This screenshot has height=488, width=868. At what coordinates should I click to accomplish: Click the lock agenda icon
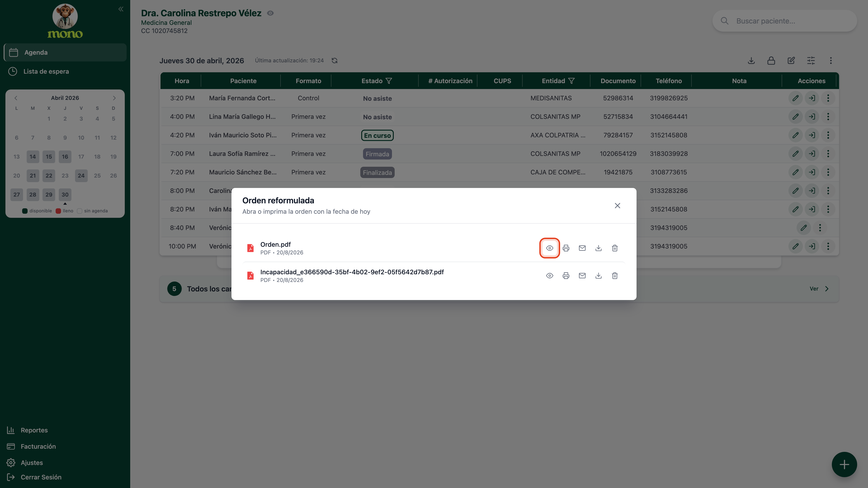click(x=771, y=61)
